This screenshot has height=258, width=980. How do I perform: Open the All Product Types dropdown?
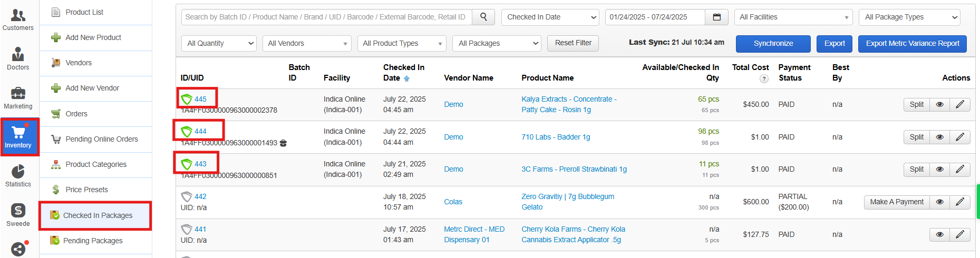(x=401, y=43)
